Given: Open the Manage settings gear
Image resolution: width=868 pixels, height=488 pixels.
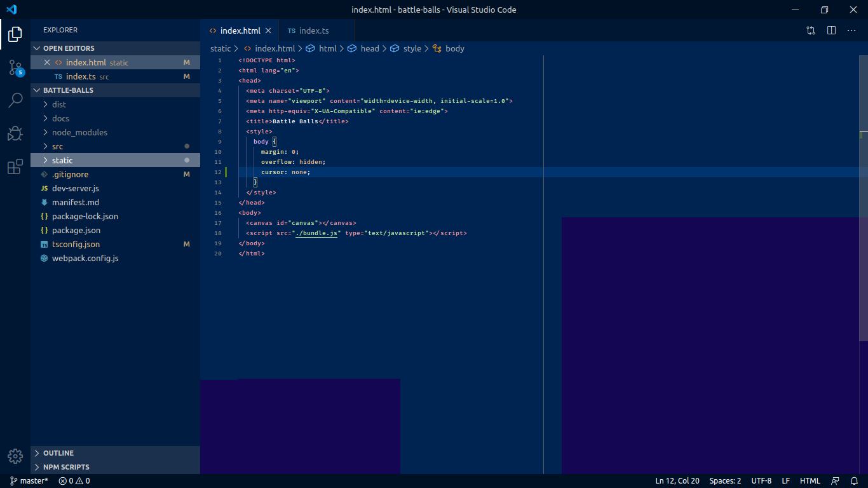Looking at the screenshot, I should (x=15, y=456).
